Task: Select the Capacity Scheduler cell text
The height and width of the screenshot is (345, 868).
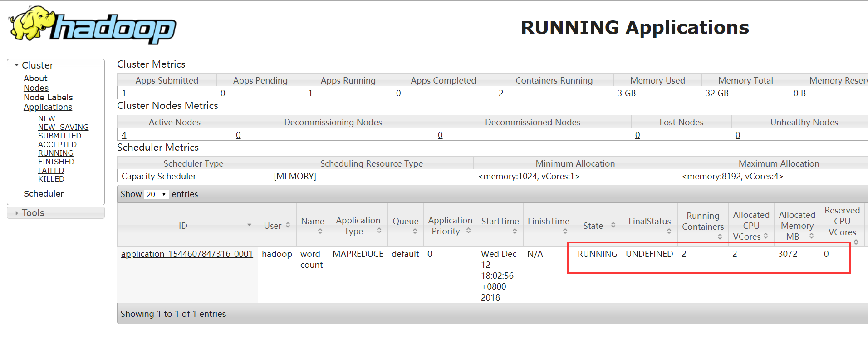Action: point(159,176)
